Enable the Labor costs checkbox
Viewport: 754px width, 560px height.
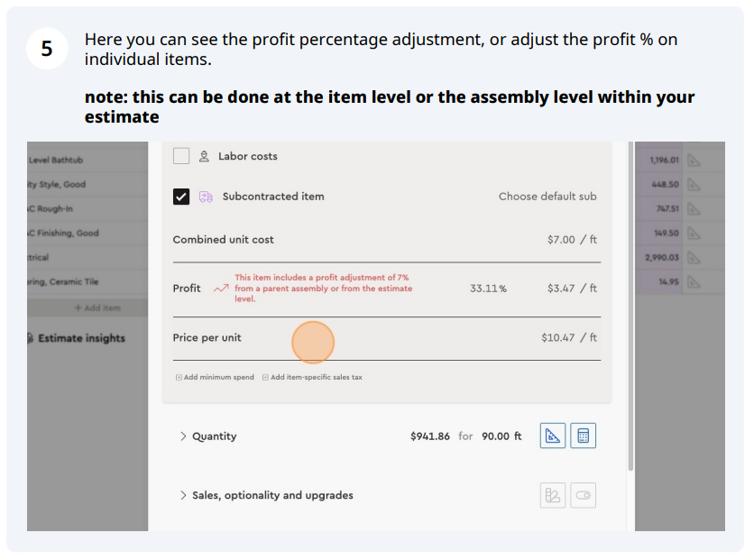pyautogui.click(x=181, y=156)
